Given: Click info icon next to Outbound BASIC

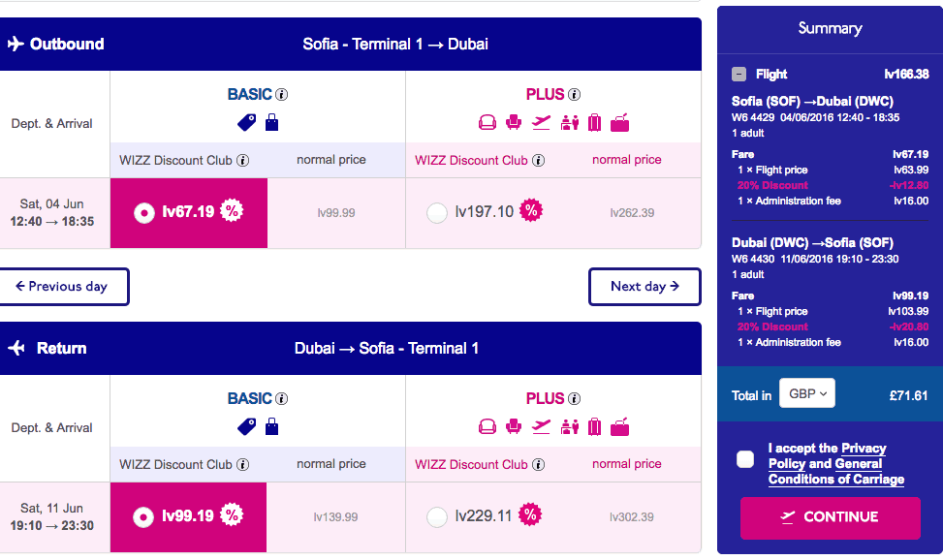Looking at the screenshot, I should [281, 94].
